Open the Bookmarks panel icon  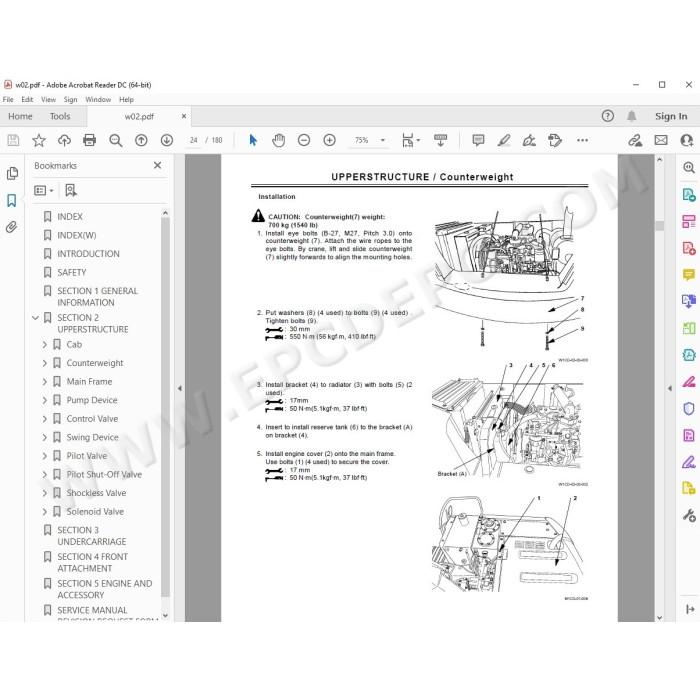[12, 200]
